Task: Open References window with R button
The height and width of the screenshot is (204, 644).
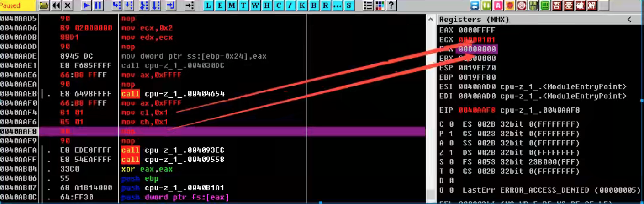Action: 325,6
